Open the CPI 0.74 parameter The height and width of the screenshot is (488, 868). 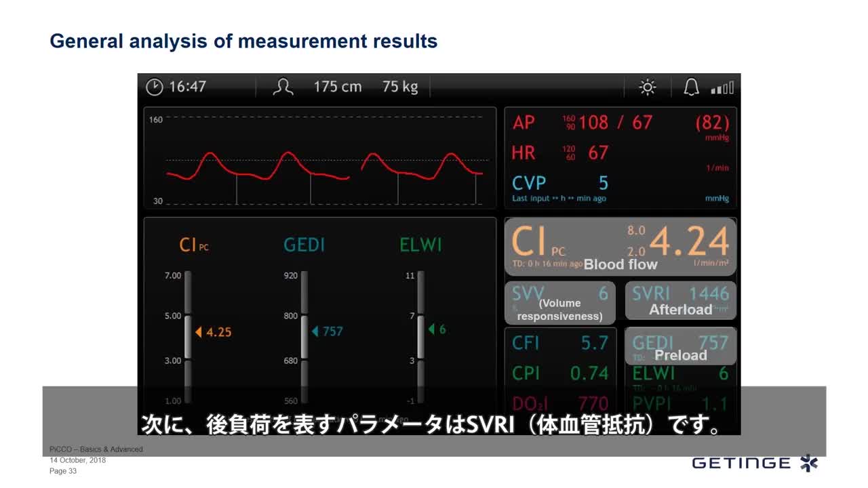(x=560, y=373)
